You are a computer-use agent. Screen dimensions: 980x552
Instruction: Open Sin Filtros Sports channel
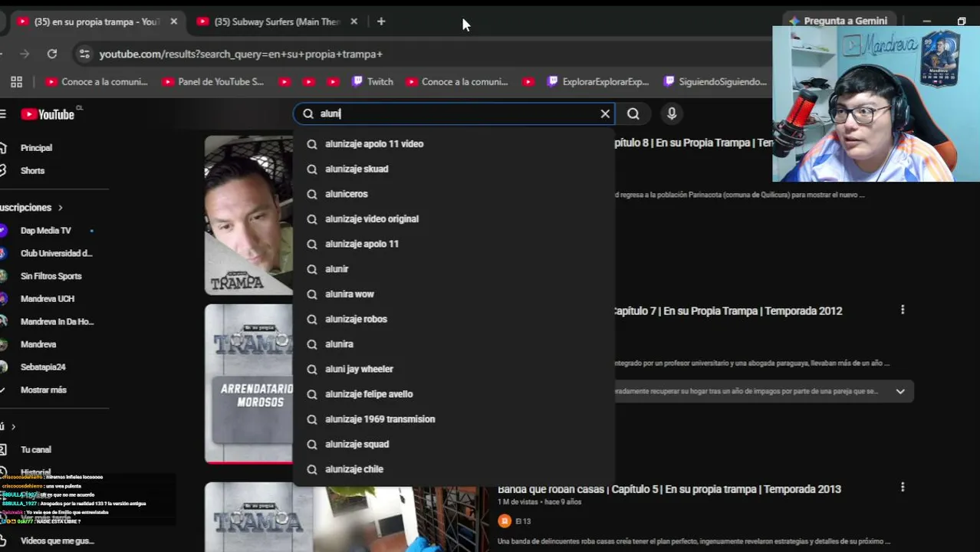pos(51,276)
